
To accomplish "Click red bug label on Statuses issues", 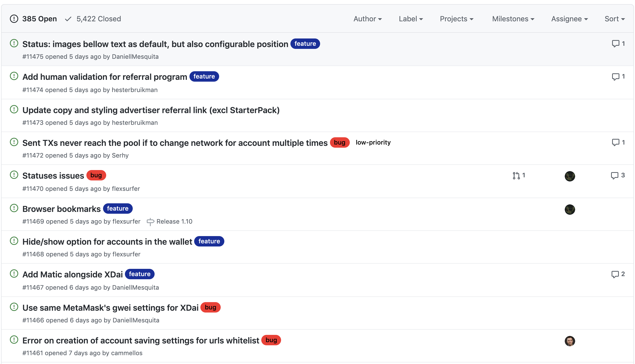I will 96,175.
